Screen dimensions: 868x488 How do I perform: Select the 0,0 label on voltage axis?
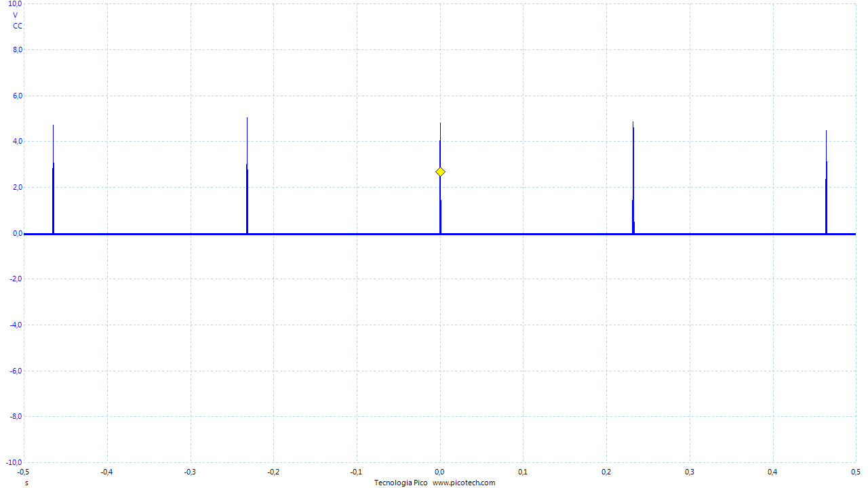point(18,233)
